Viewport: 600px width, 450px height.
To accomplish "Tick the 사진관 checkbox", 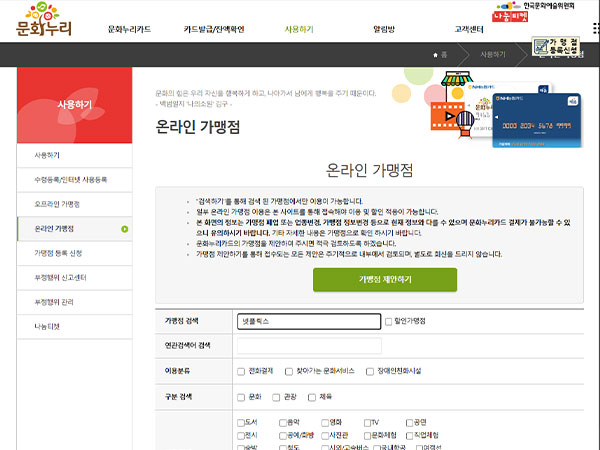I will 325,435.
